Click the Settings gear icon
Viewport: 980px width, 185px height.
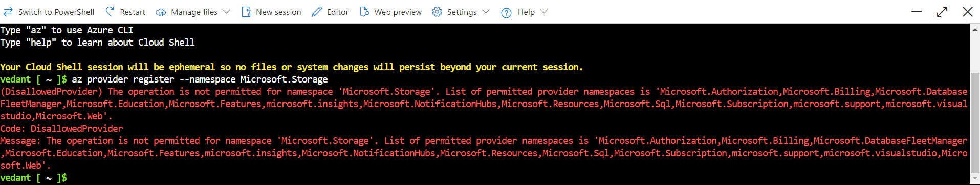click(437, 12)
